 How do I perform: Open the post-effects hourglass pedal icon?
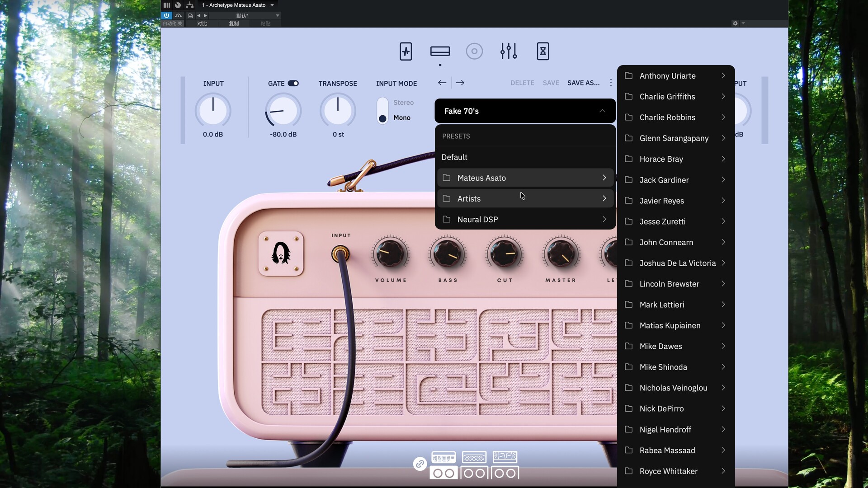(543, 52)
